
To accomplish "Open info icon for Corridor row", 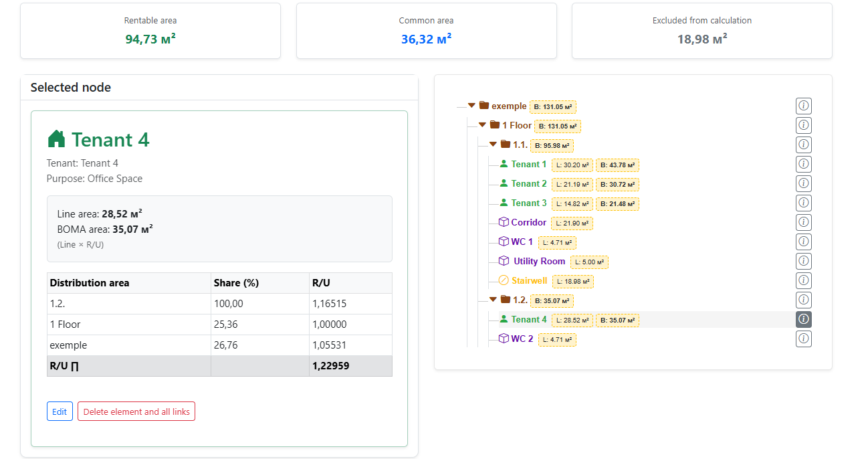I will pos(804,222).
